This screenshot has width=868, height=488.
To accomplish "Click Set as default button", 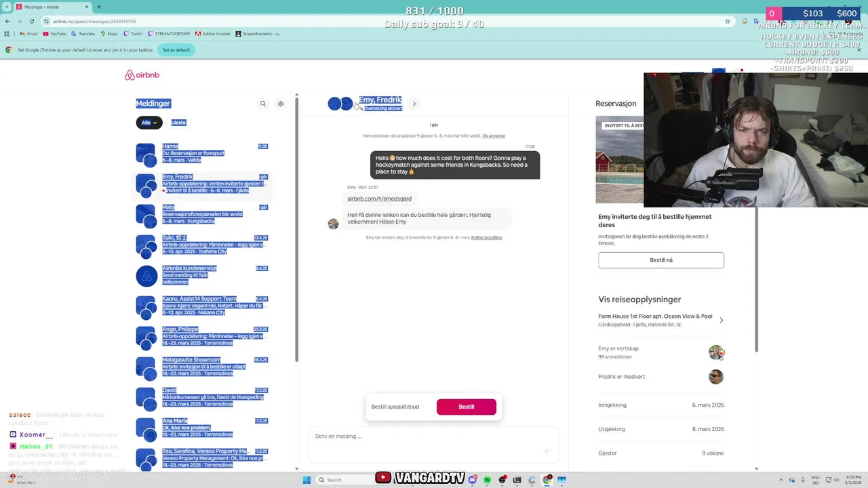I will click(176, 49).
